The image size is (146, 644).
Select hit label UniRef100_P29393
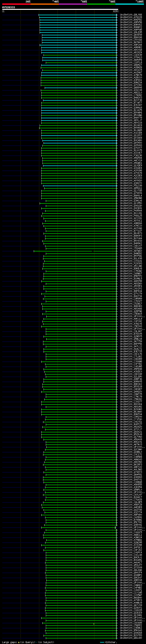131,263
